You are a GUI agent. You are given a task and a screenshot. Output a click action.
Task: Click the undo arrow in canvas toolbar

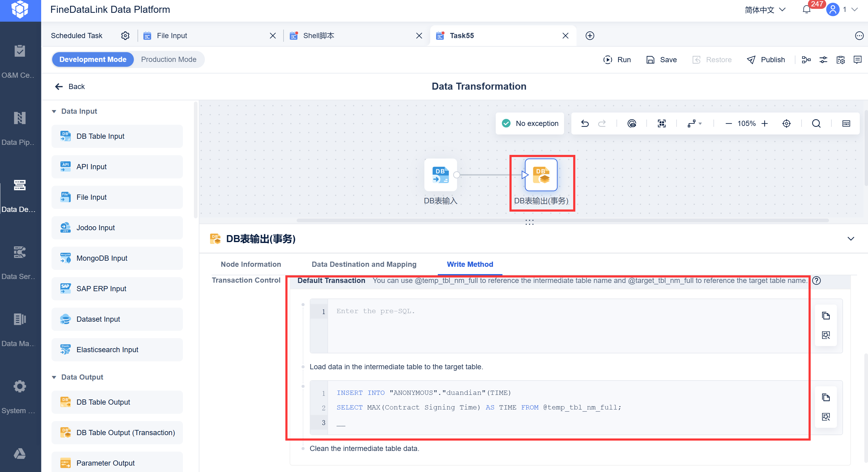585,124
